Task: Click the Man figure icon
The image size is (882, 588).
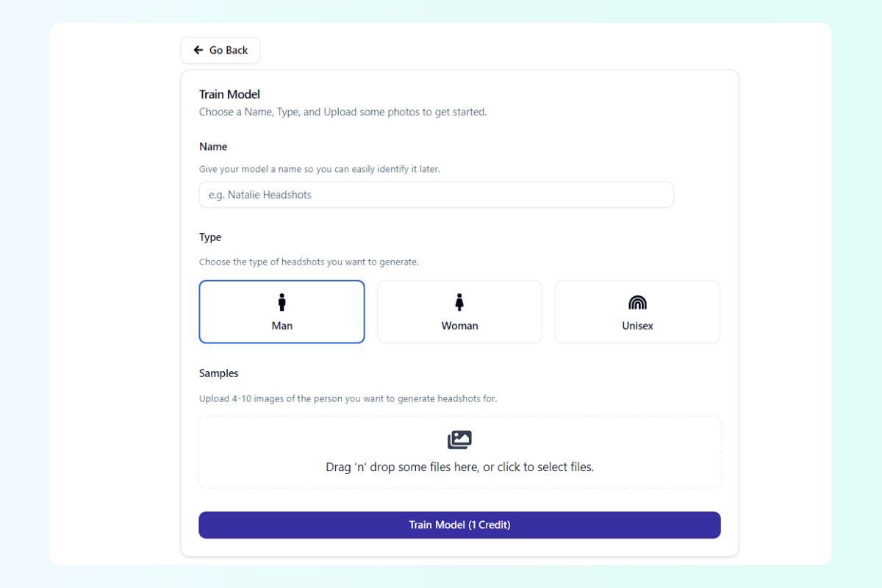Action: 282,302
